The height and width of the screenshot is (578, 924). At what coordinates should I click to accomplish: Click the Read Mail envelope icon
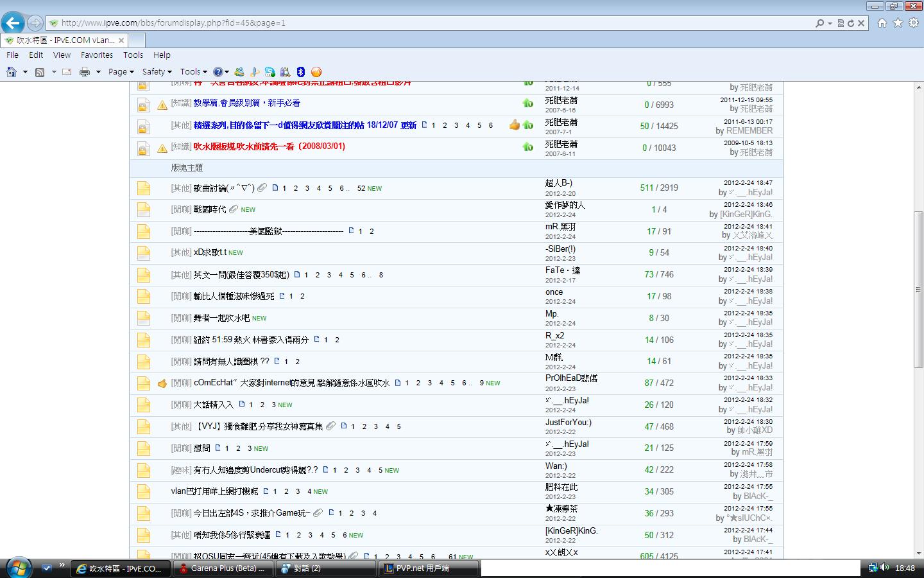point(66,72)
